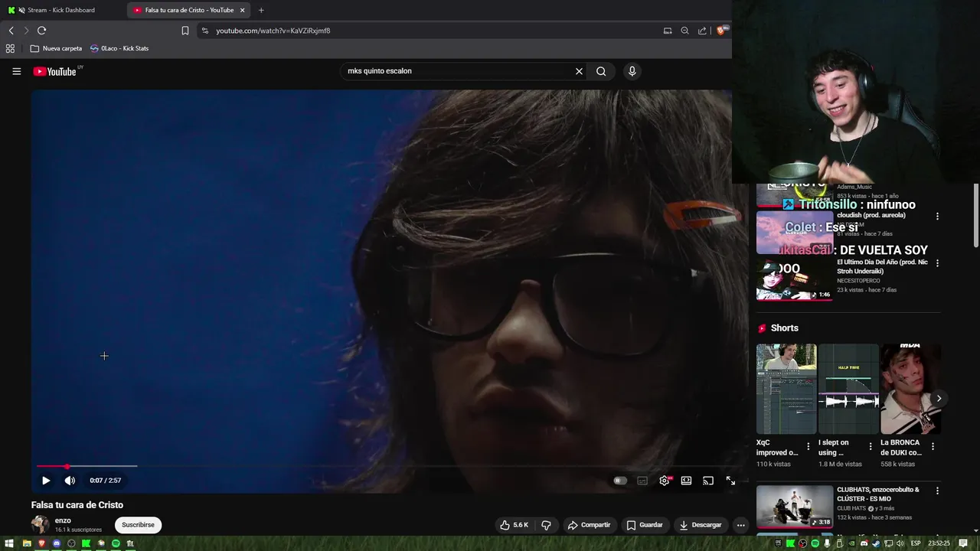Screen dimensions: 980x551
Task: Open video player settings gear
Action: (x=665, y=481)
